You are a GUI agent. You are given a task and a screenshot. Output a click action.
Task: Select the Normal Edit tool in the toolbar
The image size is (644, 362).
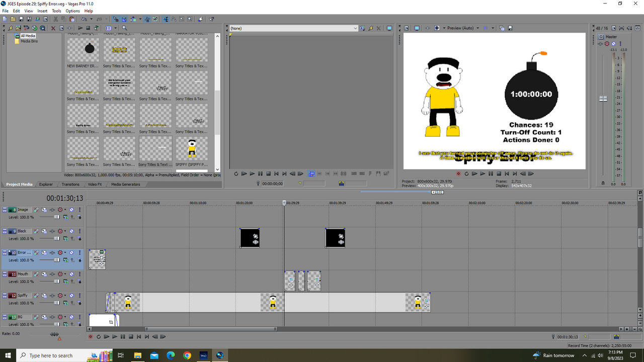point(167,20)
